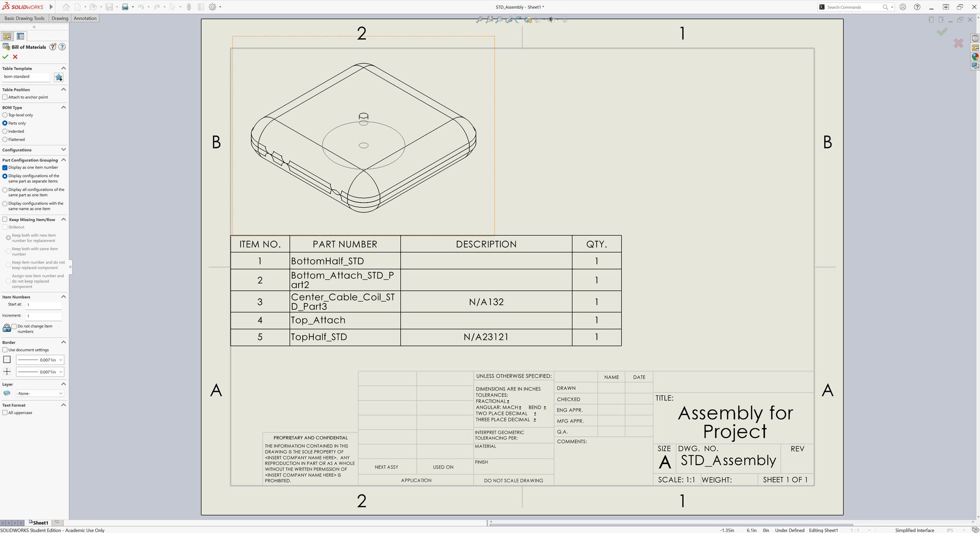This screenshot has width=980, height=533.
Task: Click the Print icon in top toolbar
Action: pyautogui.click(x=125, y=7)
